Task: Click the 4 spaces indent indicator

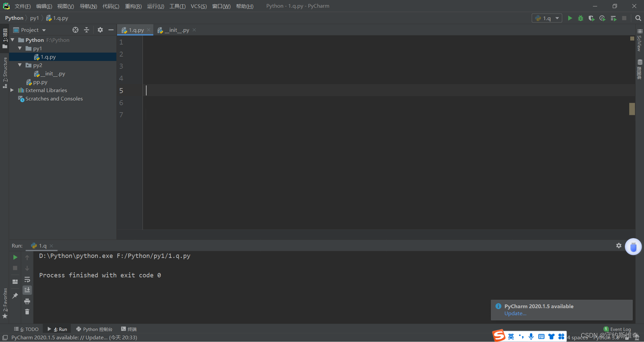Action: point(577,338)
